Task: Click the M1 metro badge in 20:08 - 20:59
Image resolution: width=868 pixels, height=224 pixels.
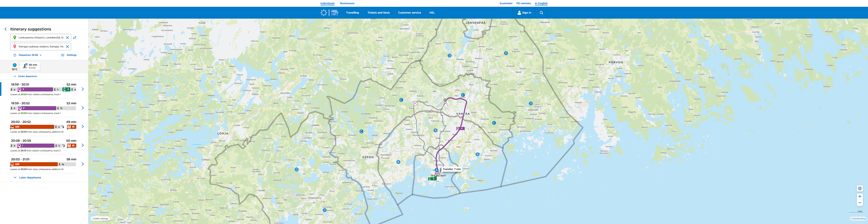Action: [71, 146]
